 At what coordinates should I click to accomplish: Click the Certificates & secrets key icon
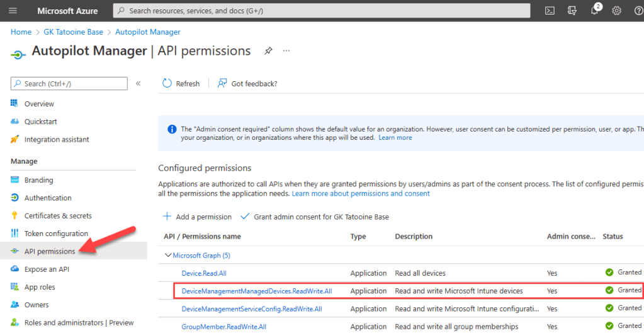(x=14, y=215)
